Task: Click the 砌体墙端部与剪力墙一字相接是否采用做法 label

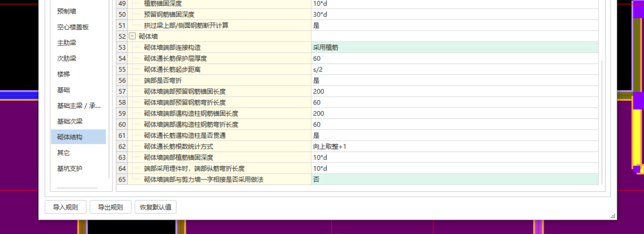Action: pyautogui.click(x=204, y=179)
